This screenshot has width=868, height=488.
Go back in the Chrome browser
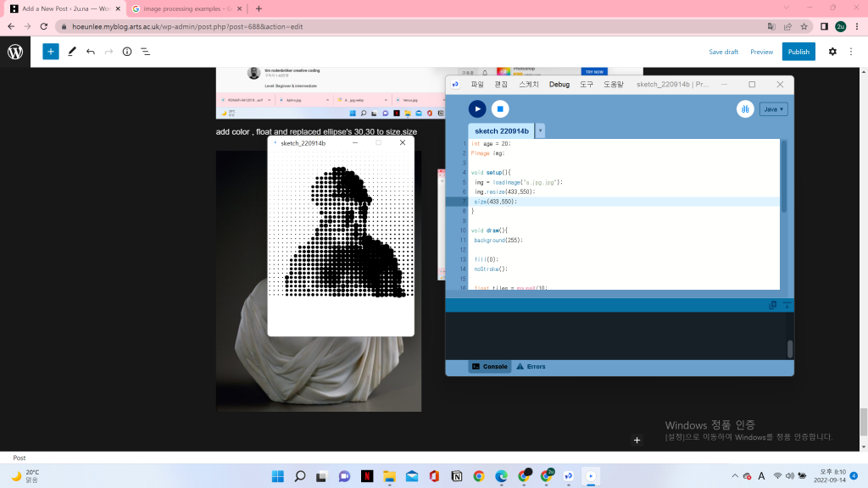11,26
